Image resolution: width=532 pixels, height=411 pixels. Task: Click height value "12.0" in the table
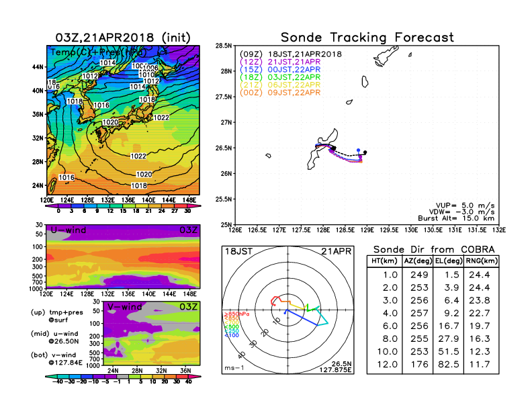[387, 365]
